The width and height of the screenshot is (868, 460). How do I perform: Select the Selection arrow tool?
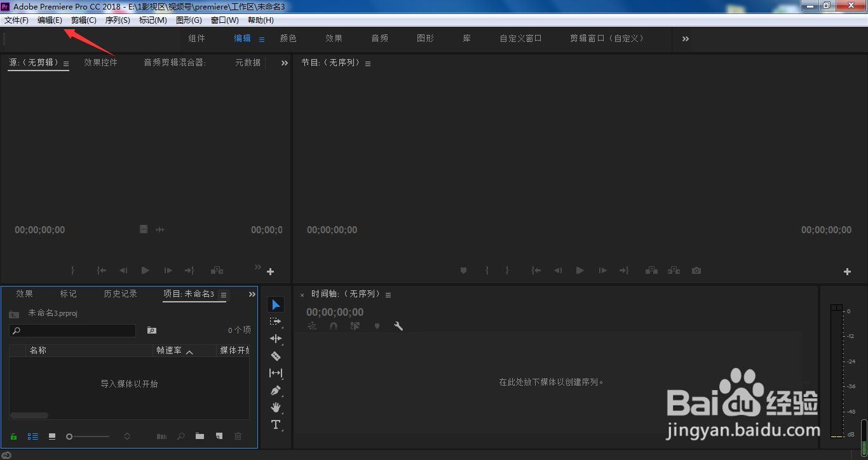click(x=276, y=304)
